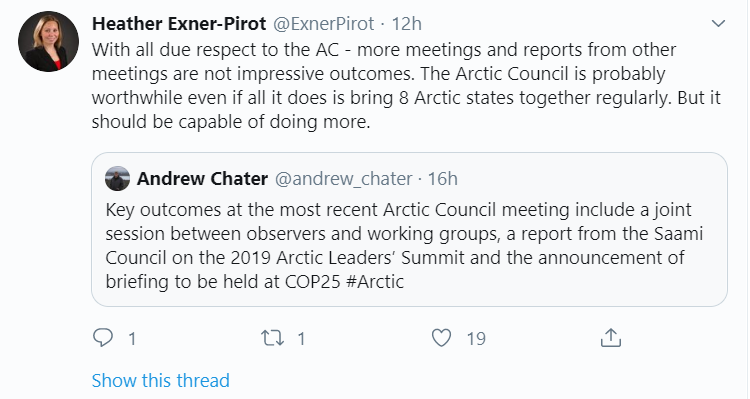Open the Andrew Chater name in quoted tweet
This screenshot has height=399, width=750.
[202, 178]
